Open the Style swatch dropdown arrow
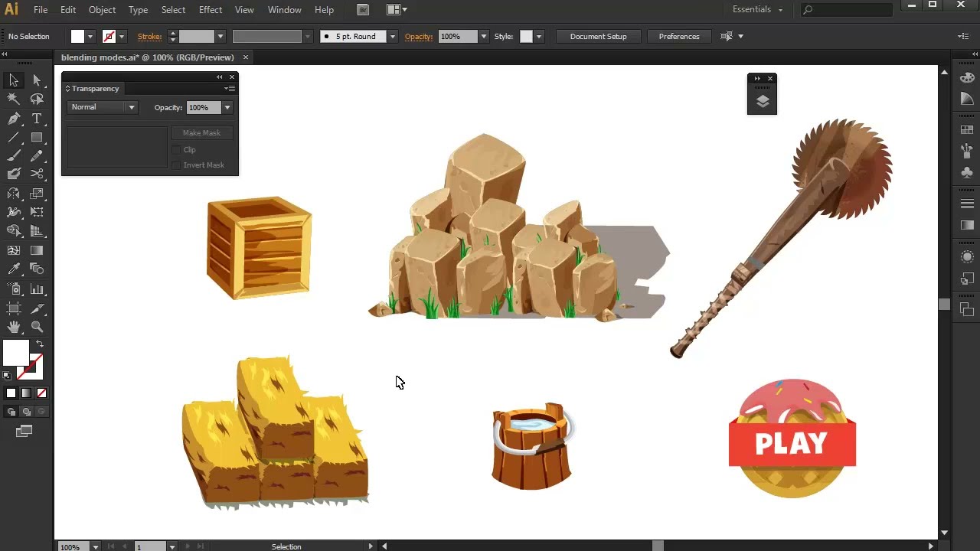The image size is (980, 551). point(539,36)
